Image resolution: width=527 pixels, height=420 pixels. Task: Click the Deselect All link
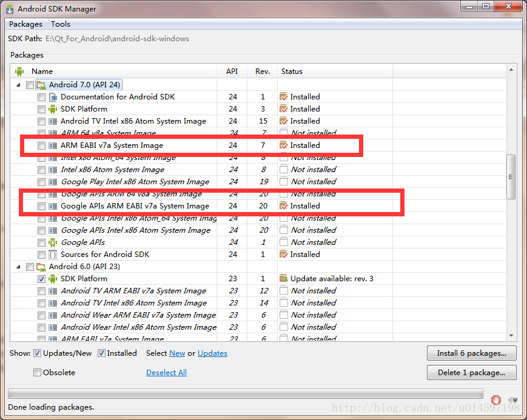166,372
